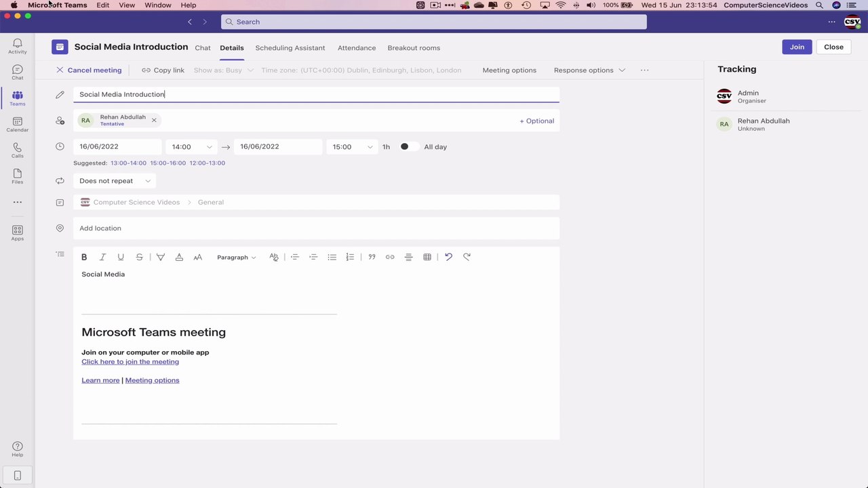Join the Social Media Introduction meeting
Viewport: 868px width, 488px height.
797,47
